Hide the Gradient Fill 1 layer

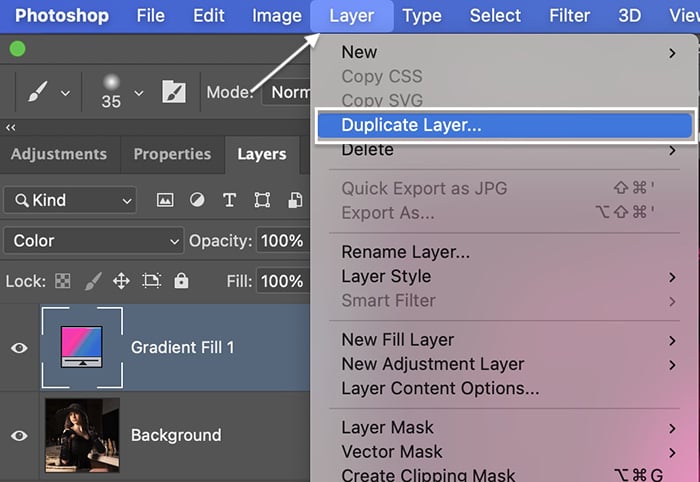(19, 348)
